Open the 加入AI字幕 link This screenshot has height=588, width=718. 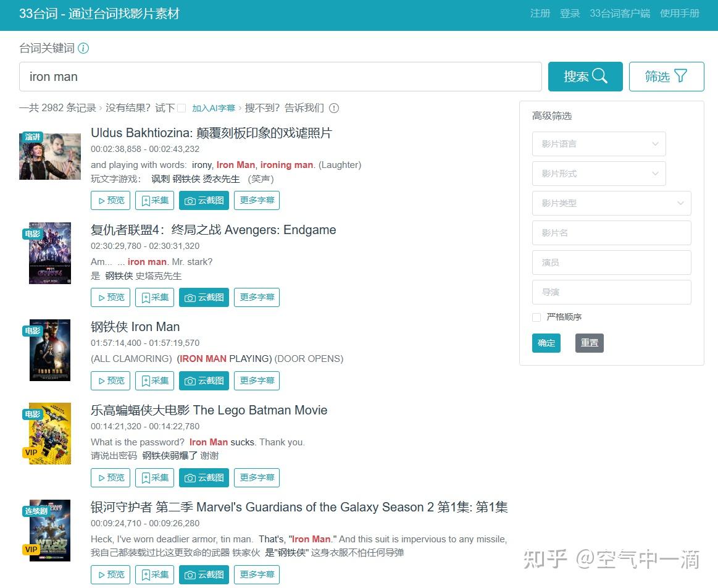pos(214,108)
